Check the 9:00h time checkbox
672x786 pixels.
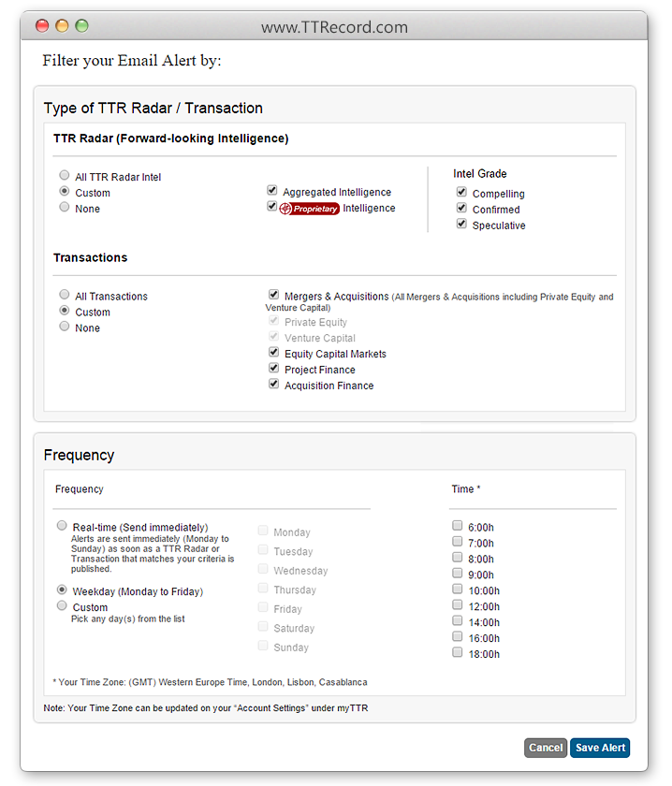point(458,573)
